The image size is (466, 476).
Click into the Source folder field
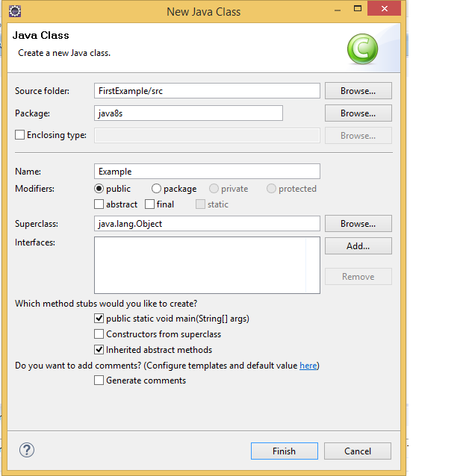(207, 91)
